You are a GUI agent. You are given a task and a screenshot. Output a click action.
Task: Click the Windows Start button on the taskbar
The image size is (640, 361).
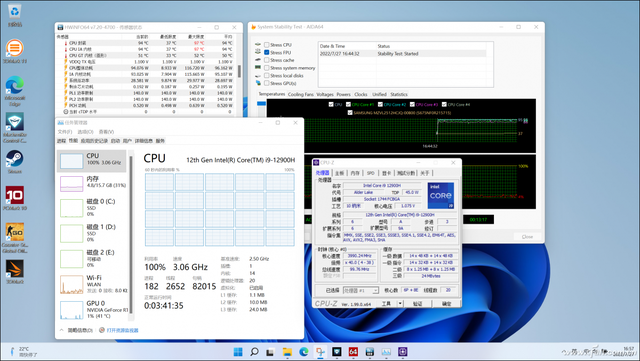[x=238, y=352]
